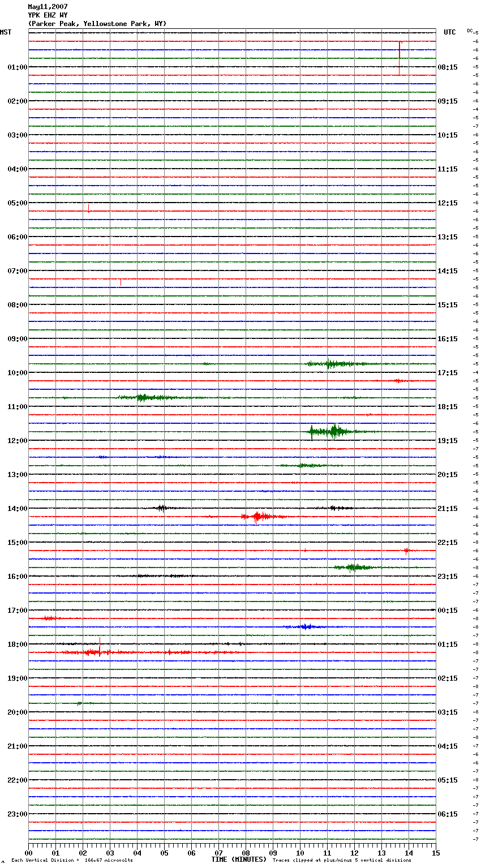Click the UTC time label "08:15"

point(448,67)
